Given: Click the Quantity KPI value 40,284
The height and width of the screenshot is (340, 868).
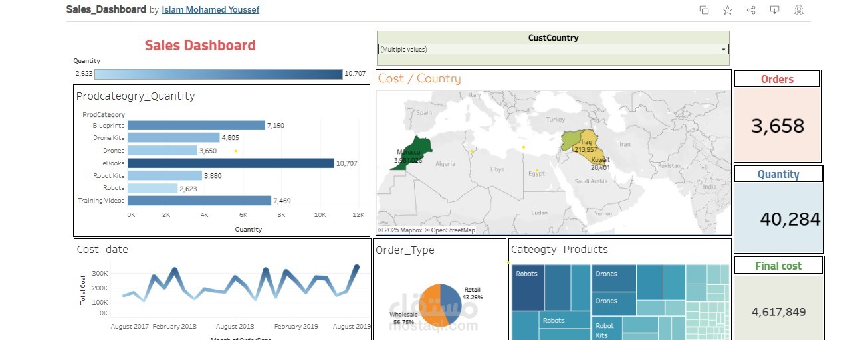Looking at the screenshot, I should point(790,219).
